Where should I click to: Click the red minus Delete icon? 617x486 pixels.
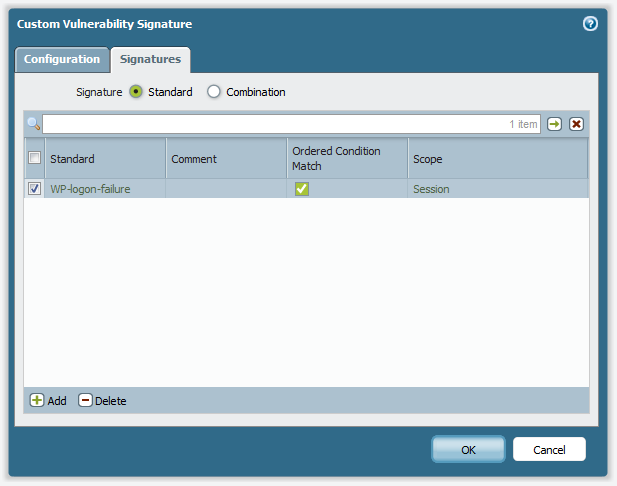tap(85, 401)
